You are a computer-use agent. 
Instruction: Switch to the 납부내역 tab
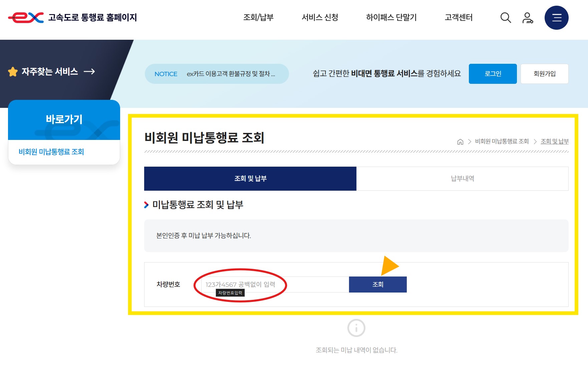(x=462, y=179)
